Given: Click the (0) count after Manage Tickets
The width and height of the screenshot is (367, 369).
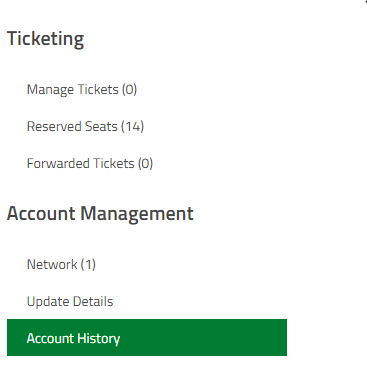Looking at the screenshot, I should (129, 90).
